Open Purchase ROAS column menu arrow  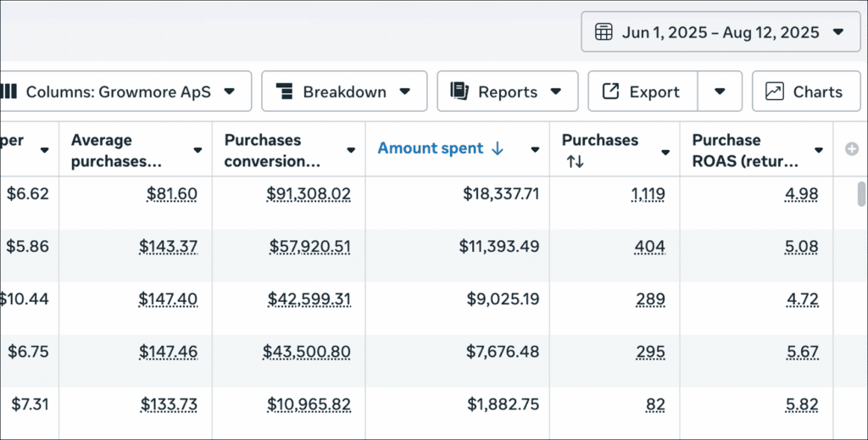(x=818, y=150)
